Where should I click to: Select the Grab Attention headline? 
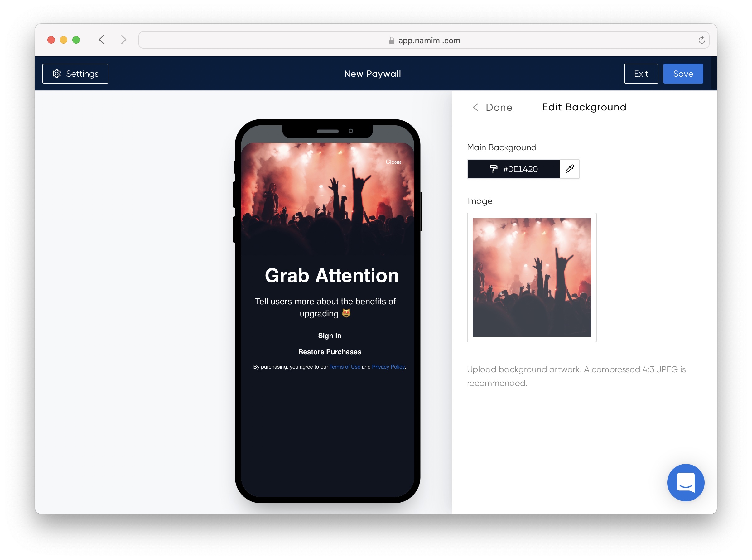click(331, 275)
